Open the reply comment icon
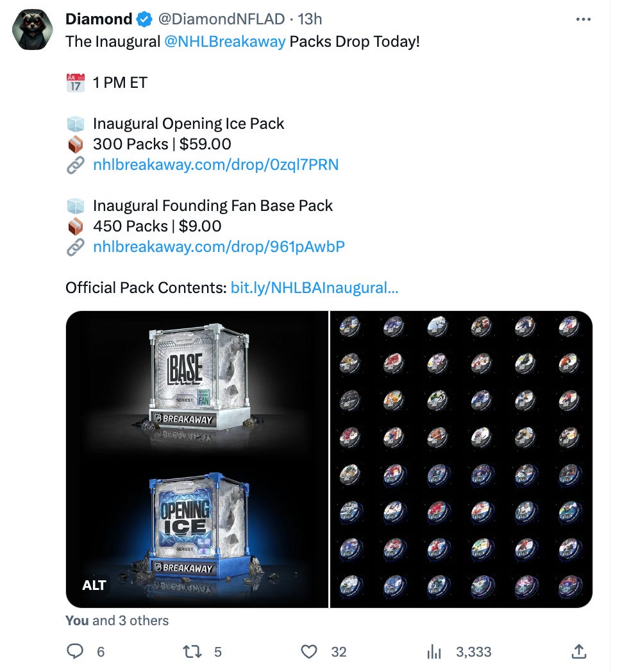 75,651
